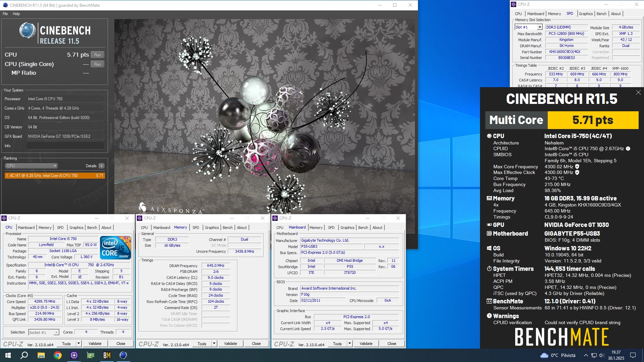Open Memory Slot #1 dropdown in SPD window
The image size is (644, 362).
coord(539,27)
